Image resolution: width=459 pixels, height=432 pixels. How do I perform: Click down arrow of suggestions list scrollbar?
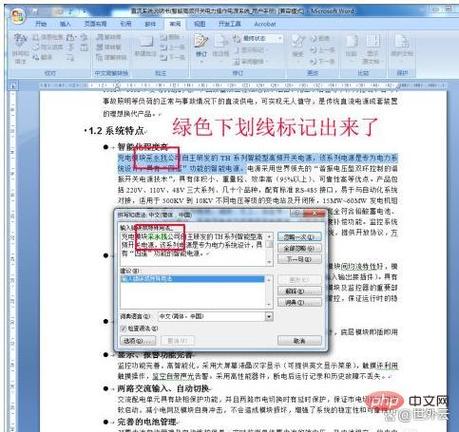point(269,305)
